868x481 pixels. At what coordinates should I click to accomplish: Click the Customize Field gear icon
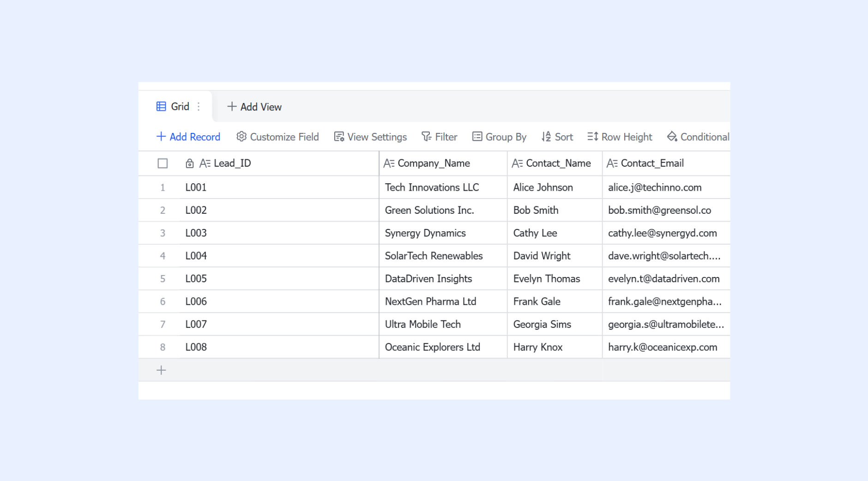click(x=241, y=137)
